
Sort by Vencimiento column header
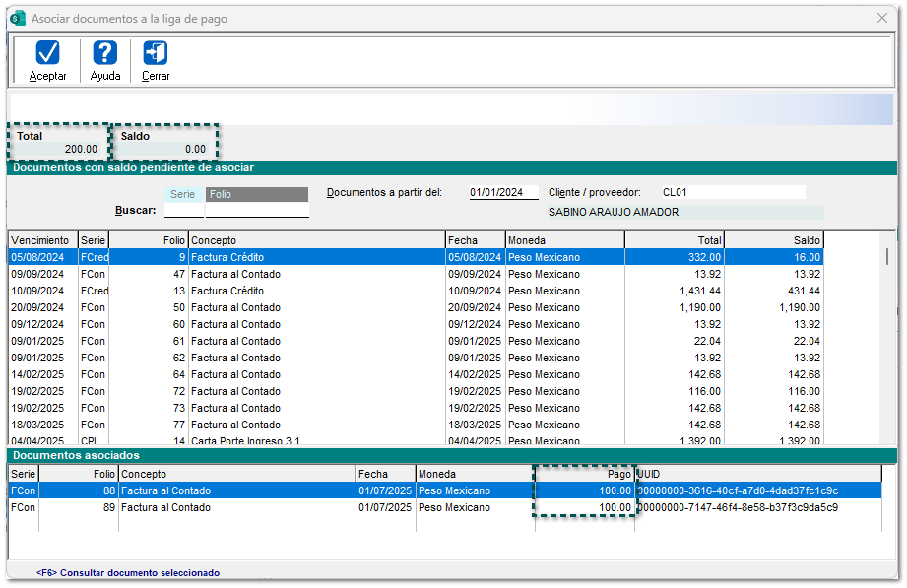pos(42,240)
